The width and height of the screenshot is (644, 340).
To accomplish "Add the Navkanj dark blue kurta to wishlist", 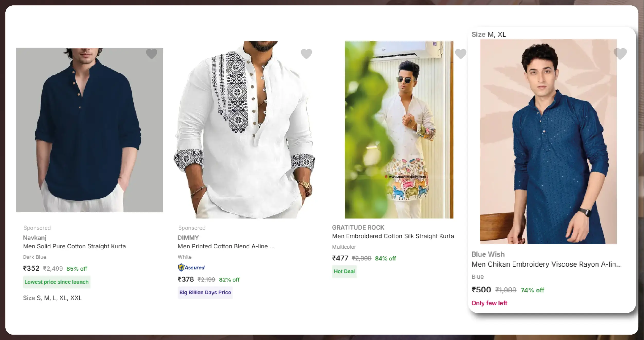I will click(151, 54).
